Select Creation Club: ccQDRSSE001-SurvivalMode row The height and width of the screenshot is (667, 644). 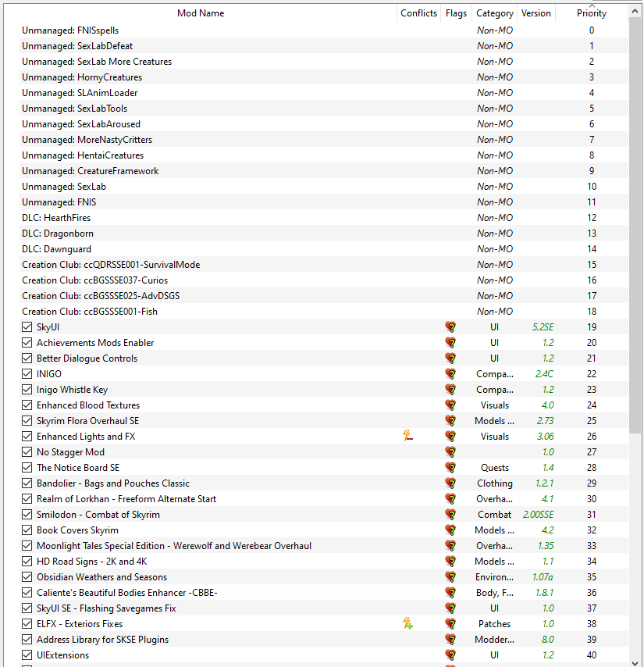pyautogui.click(x=324, y=265)
